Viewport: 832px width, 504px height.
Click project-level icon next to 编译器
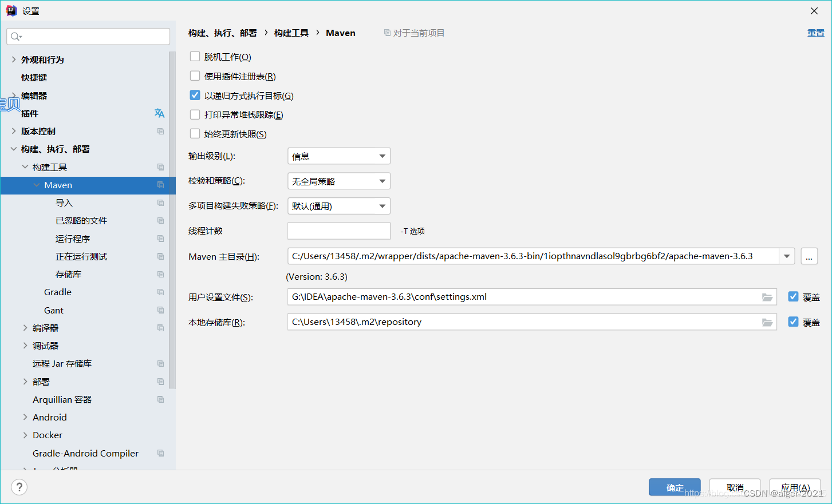click(161, 328)
